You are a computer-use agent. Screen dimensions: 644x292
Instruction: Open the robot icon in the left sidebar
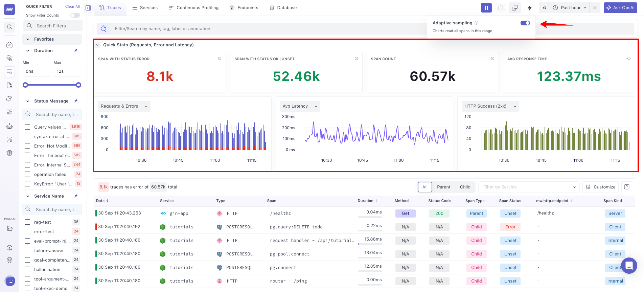point(9,126)
